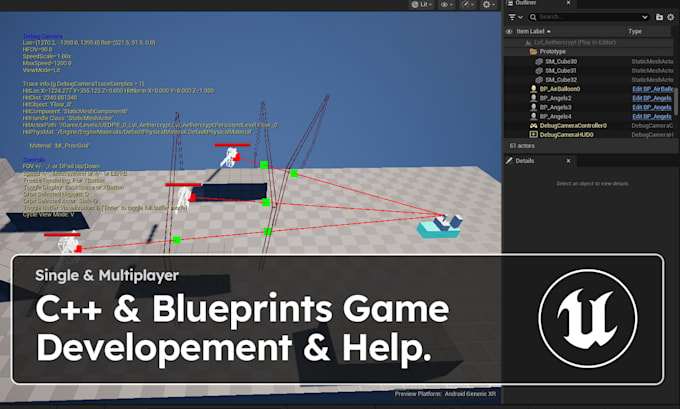Open Edit BP_Angels link for BP_Angels2
This screenshot has width=680, height=409.
tap(651, 98)
